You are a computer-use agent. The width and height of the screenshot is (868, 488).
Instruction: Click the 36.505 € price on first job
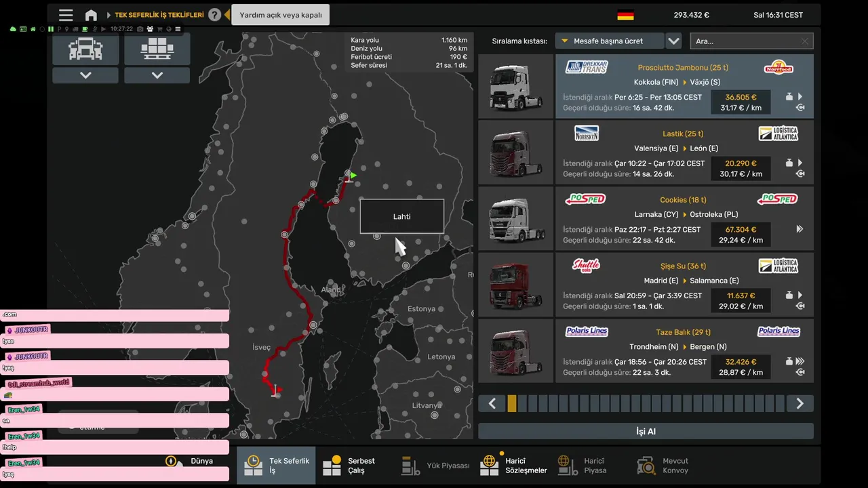coord(741,97)
